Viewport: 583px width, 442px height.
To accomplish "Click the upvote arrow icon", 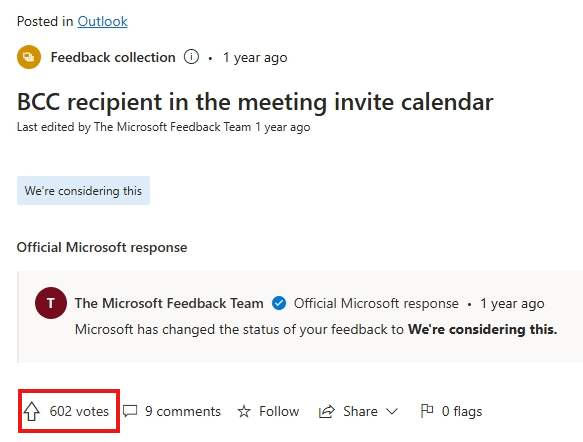I will click(x=32, y=412).
